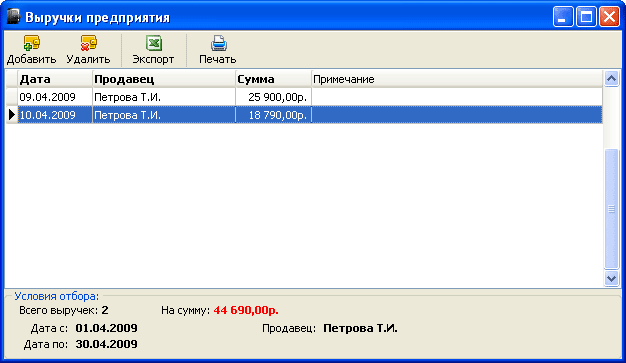
Task: Sort by the Сумма column header
Action: pyautogui.click(x=273, y=79)
